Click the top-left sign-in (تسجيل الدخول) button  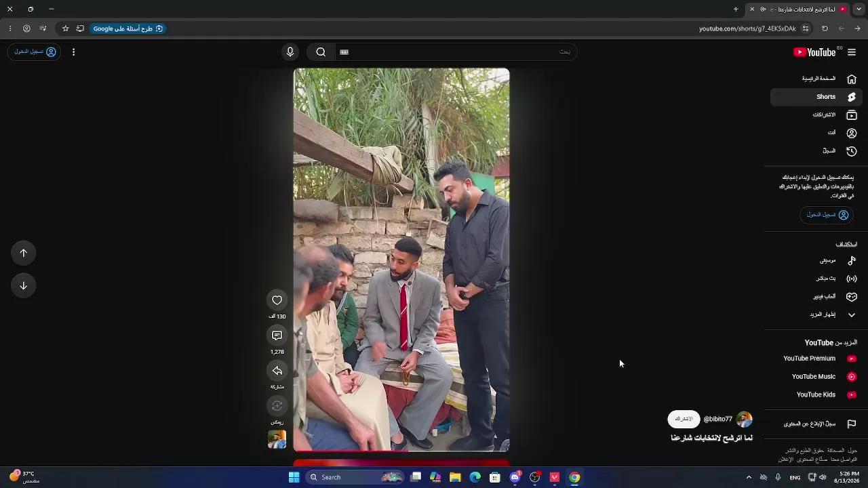click(x=35, y=52)
